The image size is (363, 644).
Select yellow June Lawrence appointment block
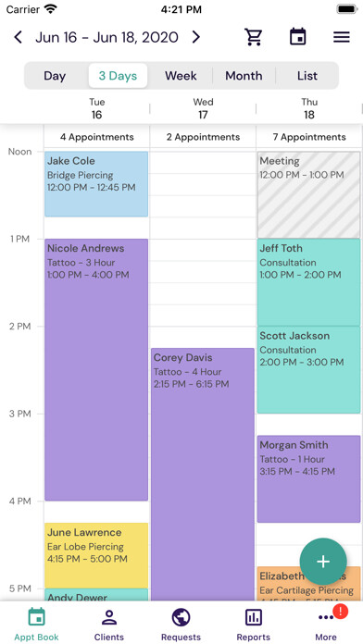pos(96,555)
